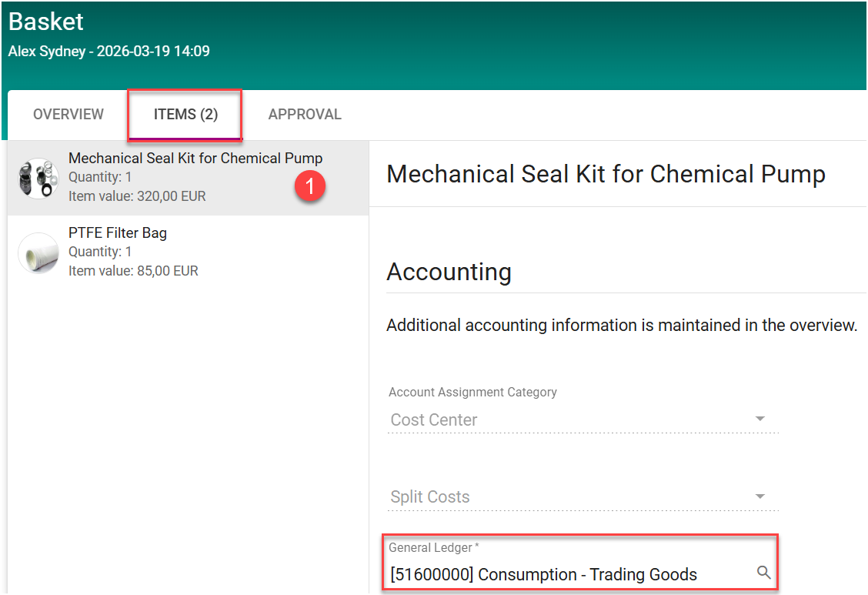Click the PTFE Filter Bag product image
Image resolution: width=868 pixels, height=595 pixels.
38,252
